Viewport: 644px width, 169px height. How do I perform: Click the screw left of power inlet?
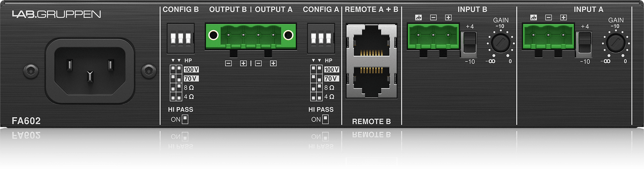31,71
